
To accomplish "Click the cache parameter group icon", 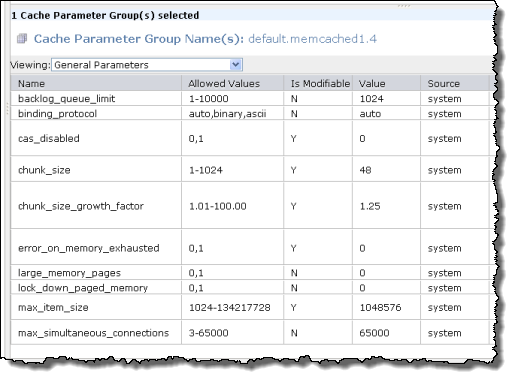I will [22, 39].
